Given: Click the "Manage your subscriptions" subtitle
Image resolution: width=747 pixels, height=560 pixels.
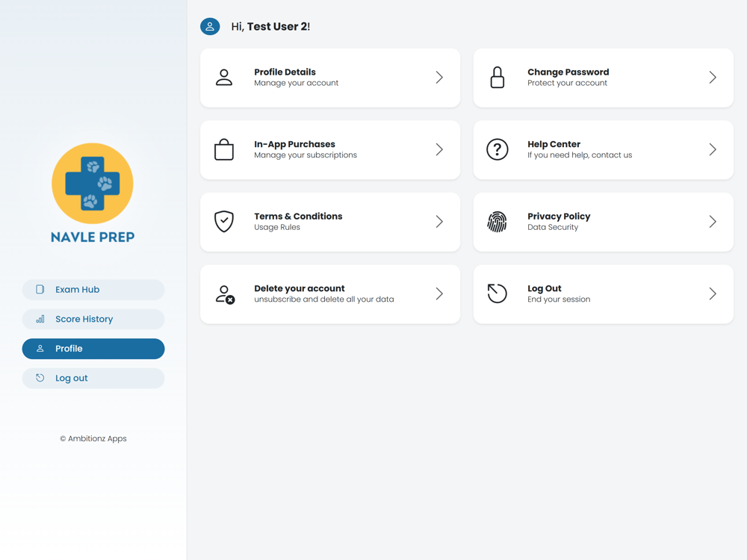Looking at the screenshot, I should 306,155.
